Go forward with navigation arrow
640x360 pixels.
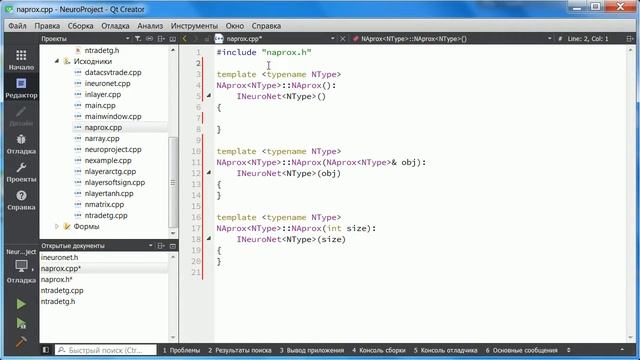click(196, 39)
